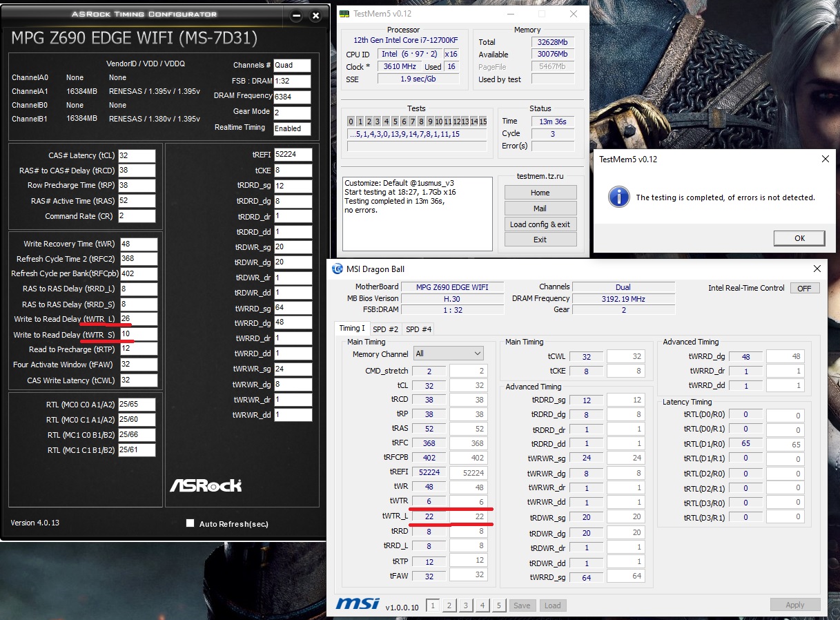
Task: Click Load config & exit button
Action: [540, 224]
